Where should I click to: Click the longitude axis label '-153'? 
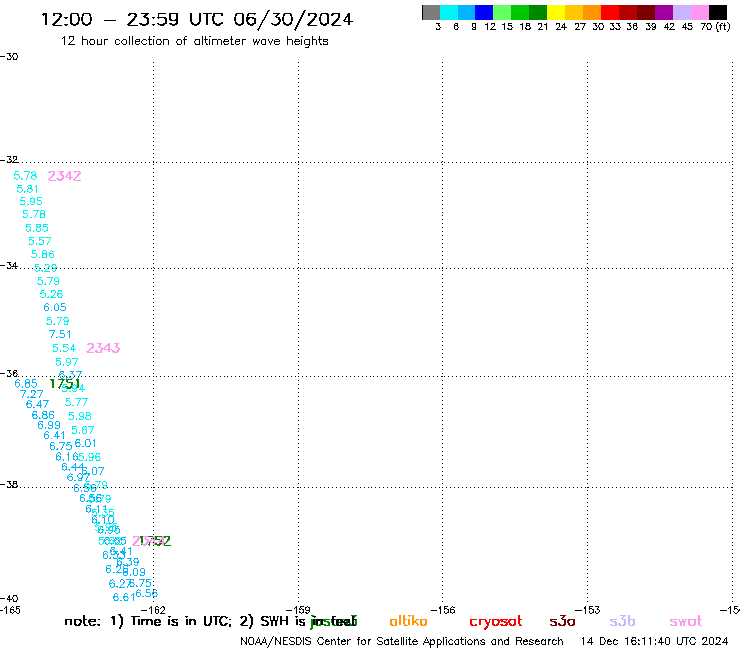pyautogui.click(x=588, y=610)
